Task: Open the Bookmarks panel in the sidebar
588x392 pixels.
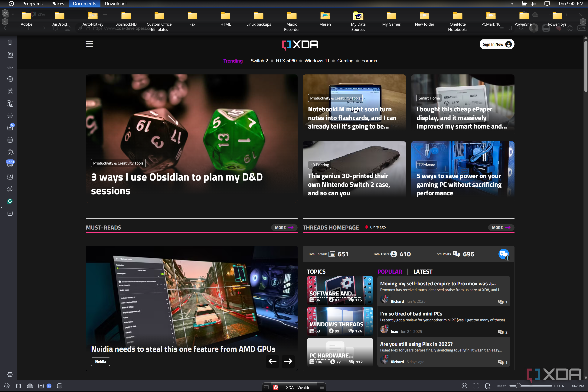Action: coord(10,43)
